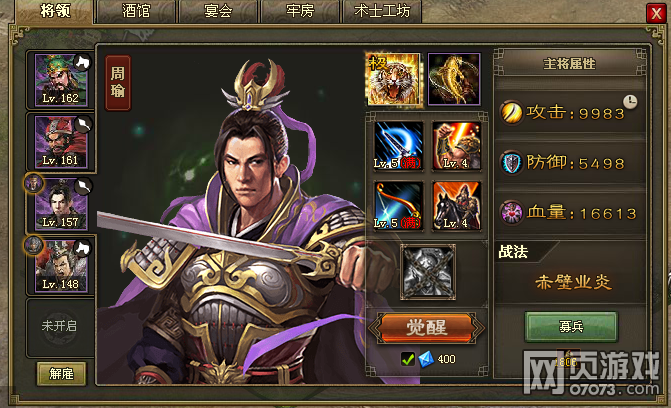Select the Lv.148 general portrait
Image resolution: width=671 pixels, height=408 pixels.
click(x=61, y=266)
